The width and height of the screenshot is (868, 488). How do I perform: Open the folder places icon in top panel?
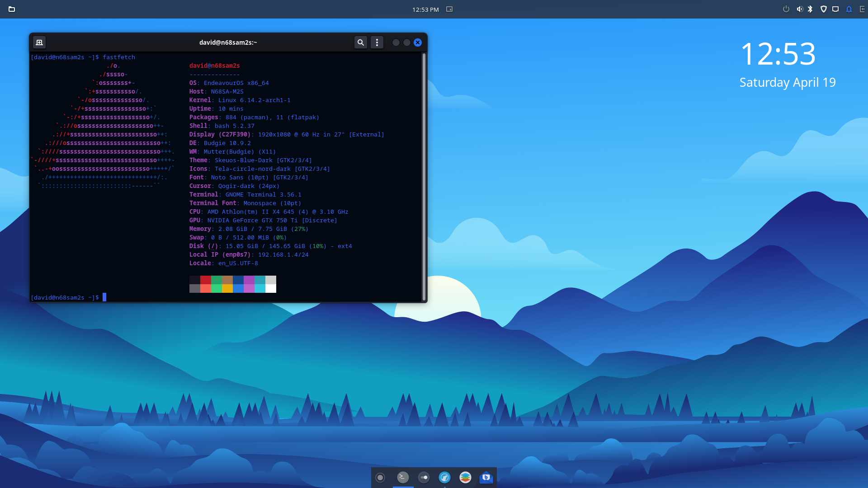click(12, 9)
